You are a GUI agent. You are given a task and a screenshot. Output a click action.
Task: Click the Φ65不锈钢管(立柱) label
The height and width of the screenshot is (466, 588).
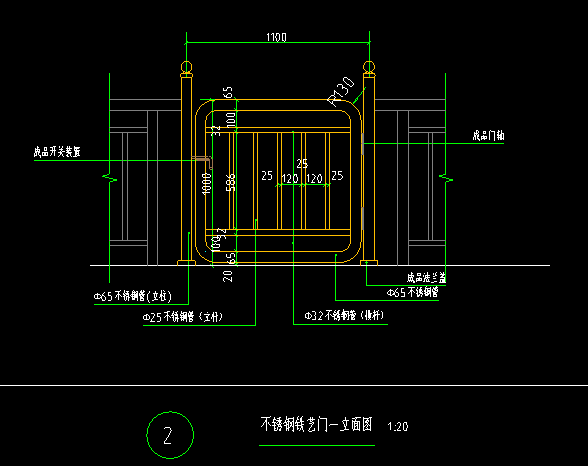coord(133,296)
